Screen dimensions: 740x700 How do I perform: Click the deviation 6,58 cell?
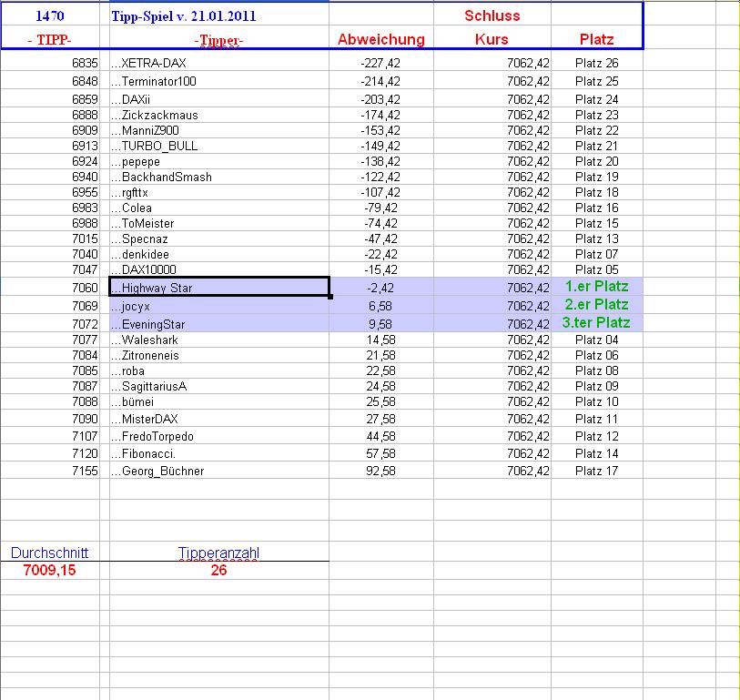coord(380,306)
